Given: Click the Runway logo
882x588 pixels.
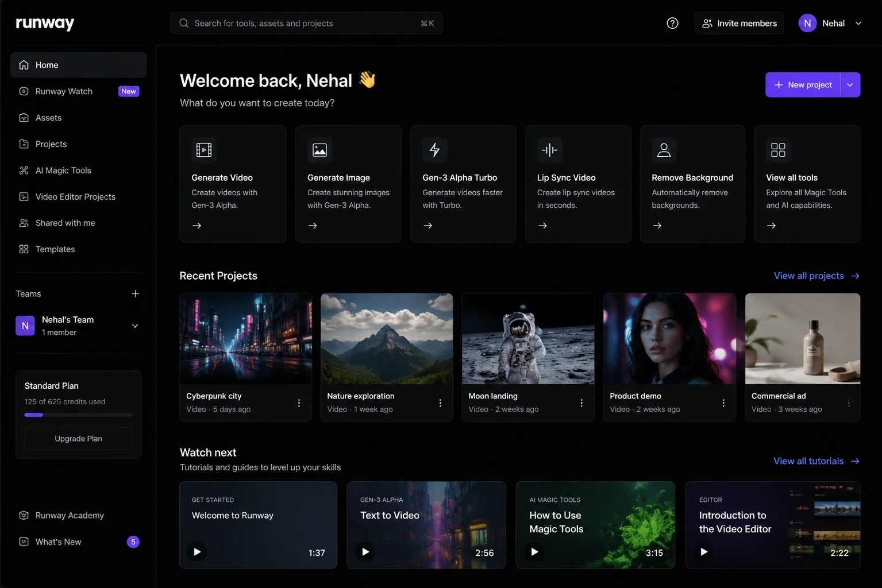Looking at the screenshot, I should pyautogui.click(x=45, y=23).
